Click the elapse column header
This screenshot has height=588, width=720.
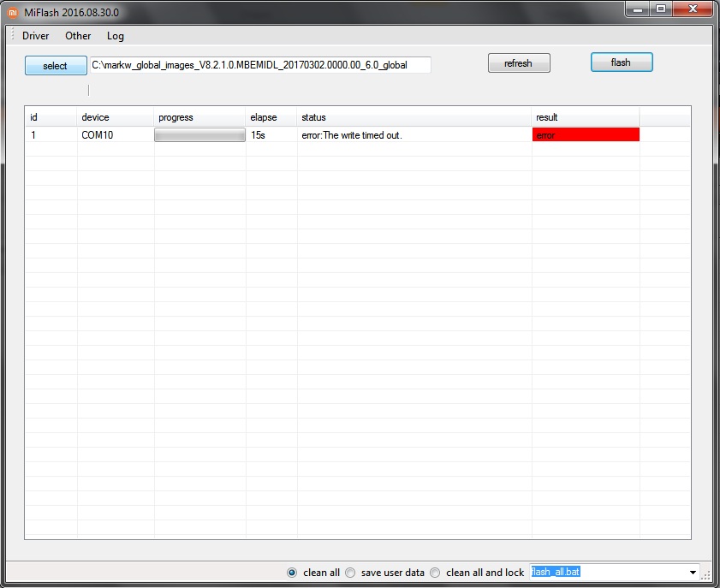[271, 117]
